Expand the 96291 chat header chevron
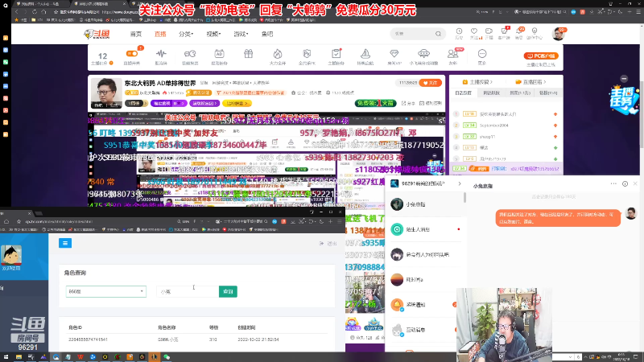This screenshot has width=644, height=362. tap(460, 184)
